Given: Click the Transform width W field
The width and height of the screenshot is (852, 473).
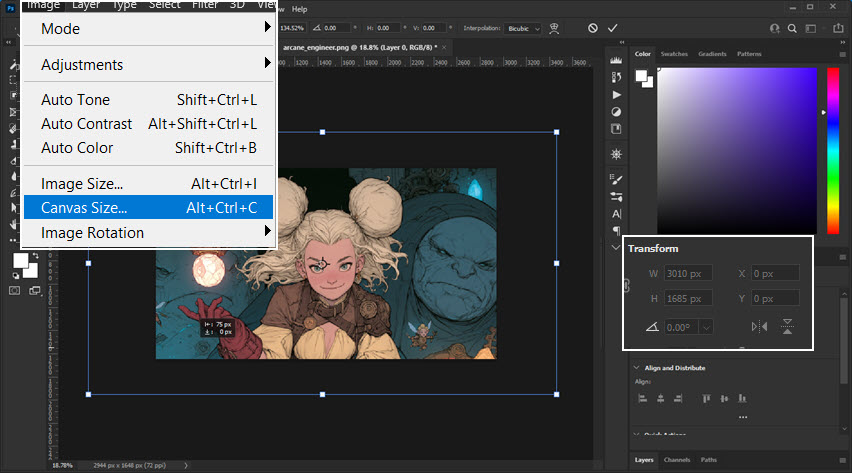Looking at the screenshot, I should (688, 273).
